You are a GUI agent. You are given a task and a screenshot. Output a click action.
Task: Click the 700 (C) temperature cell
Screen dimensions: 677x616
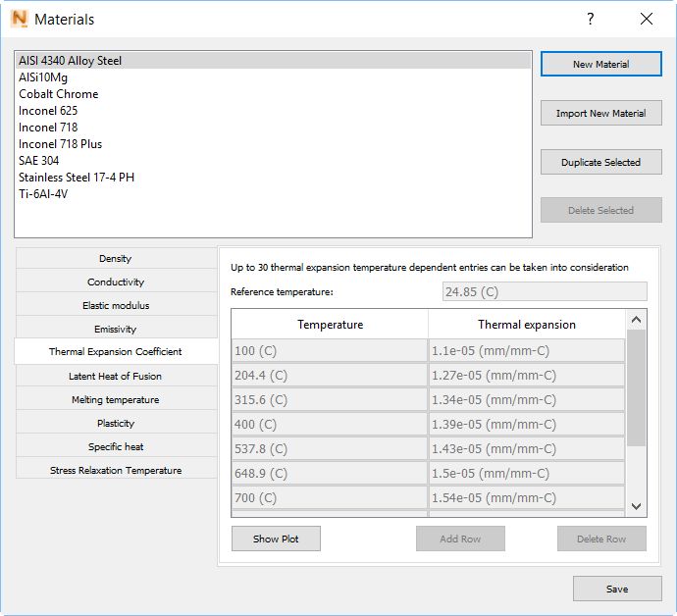[x=330, y=497]
